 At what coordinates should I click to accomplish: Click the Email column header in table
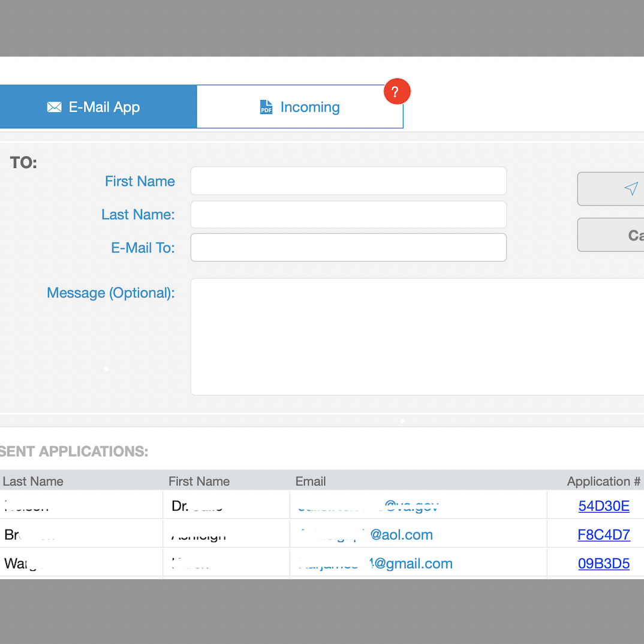click(x=311, y=482)
